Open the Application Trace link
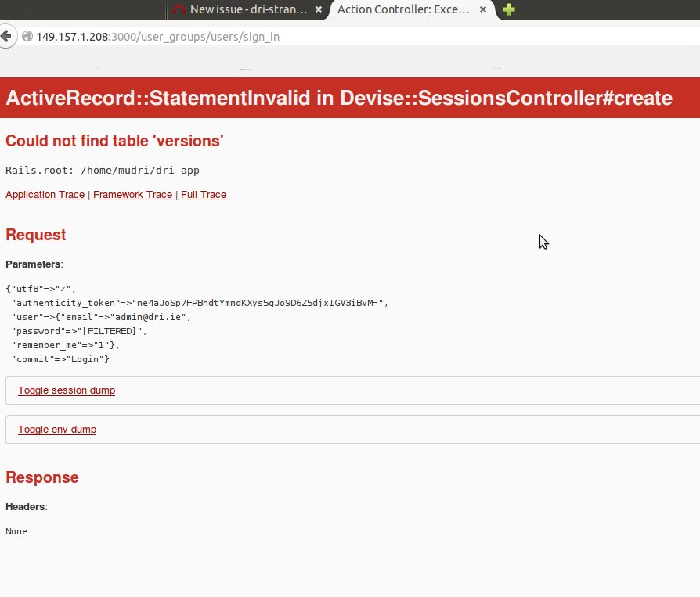This screenshot has width=700, height=597. click(x=45, y=195)
